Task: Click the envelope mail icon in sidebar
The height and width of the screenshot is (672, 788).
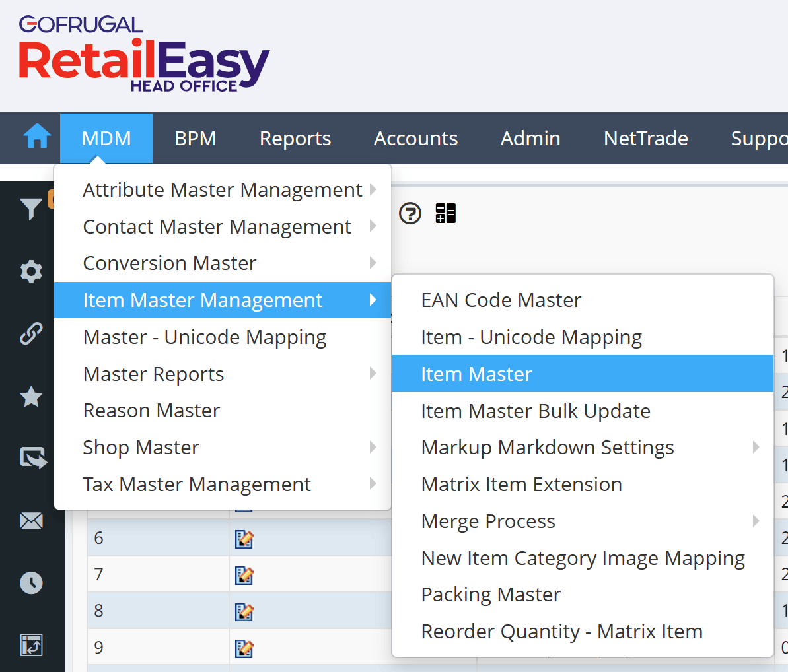Action: coord(31,521)
